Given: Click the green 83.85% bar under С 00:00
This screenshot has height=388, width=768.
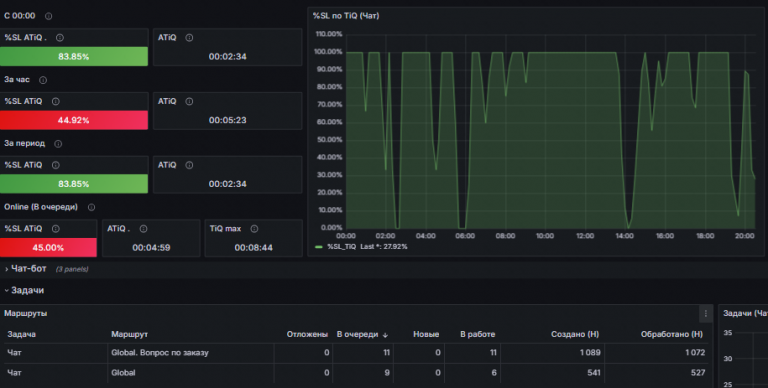Looking at the screenshot, I should (74, 56).
